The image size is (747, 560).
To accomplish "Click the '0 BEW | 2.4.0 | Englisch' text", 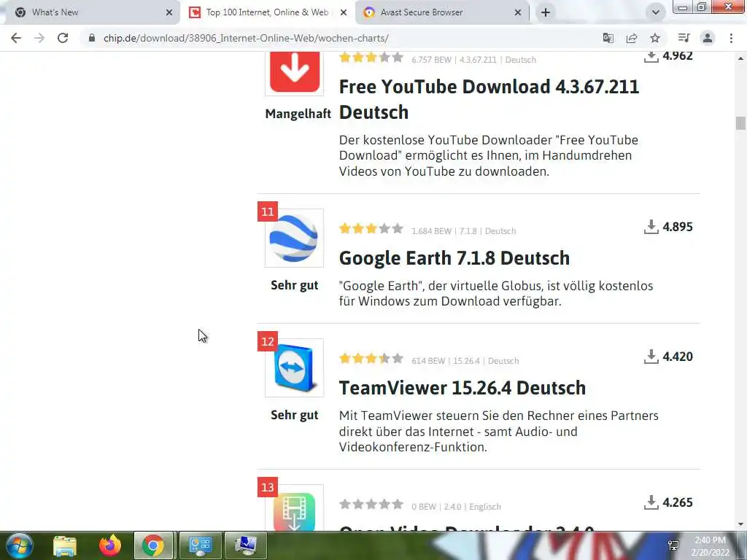I will pos(457,507).
